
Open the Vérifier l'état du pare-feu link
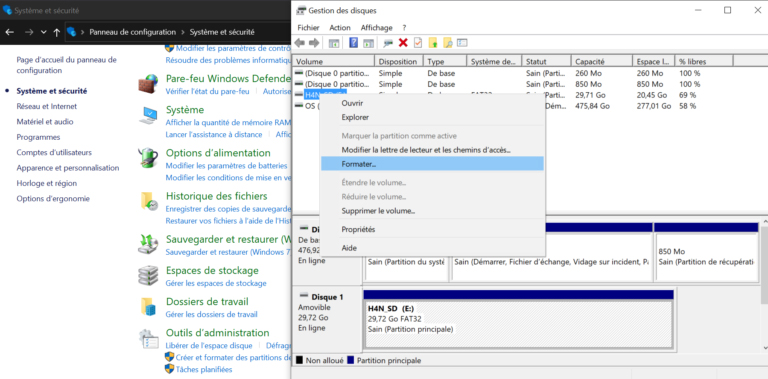[x=207, y=92]
